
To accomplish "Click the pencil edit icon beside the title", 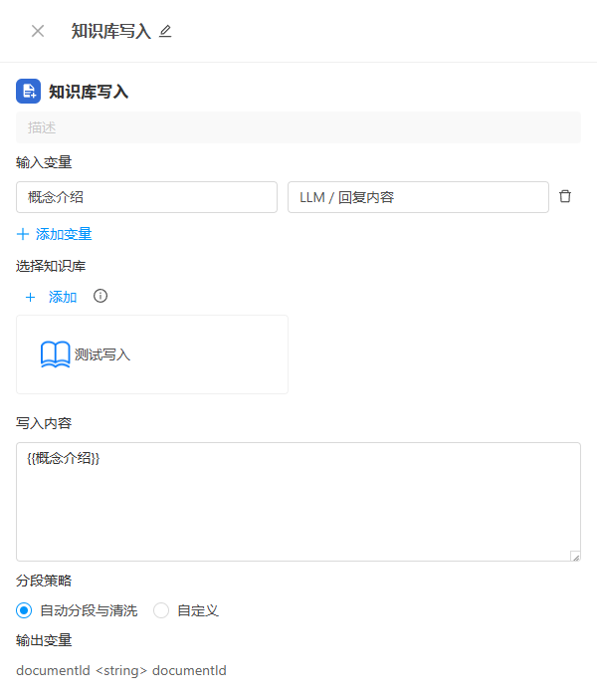I will [165, 31].
